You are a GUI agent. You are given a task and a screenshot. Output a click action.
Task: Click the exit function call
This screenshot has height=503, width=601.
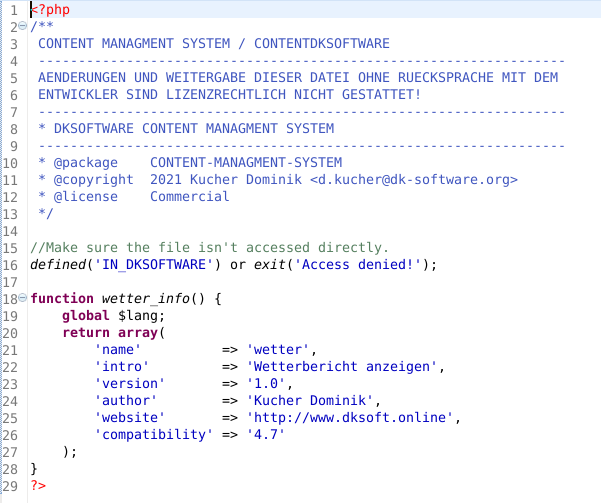[x=269, y=264]
